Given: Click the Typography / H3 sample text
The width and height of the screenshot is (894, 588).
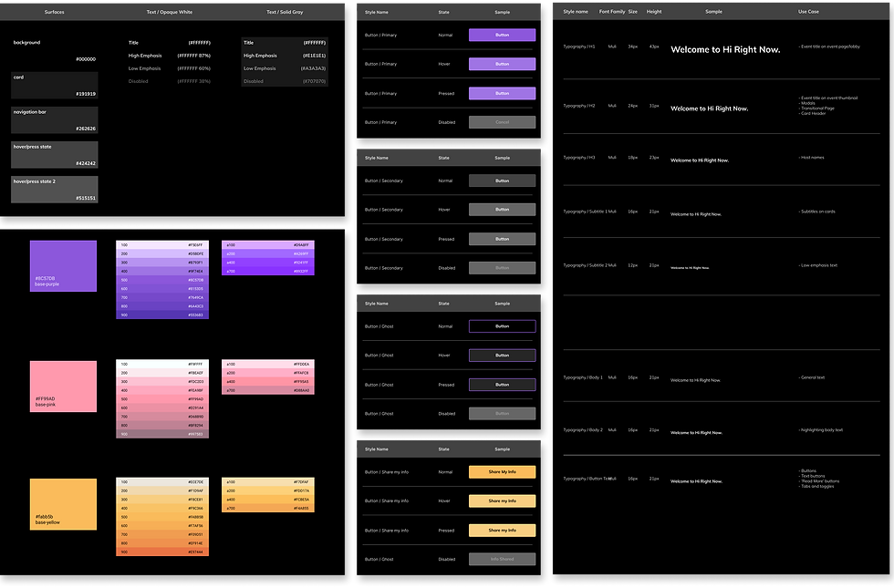Looking at the screenshot, I should pos(700,160).
